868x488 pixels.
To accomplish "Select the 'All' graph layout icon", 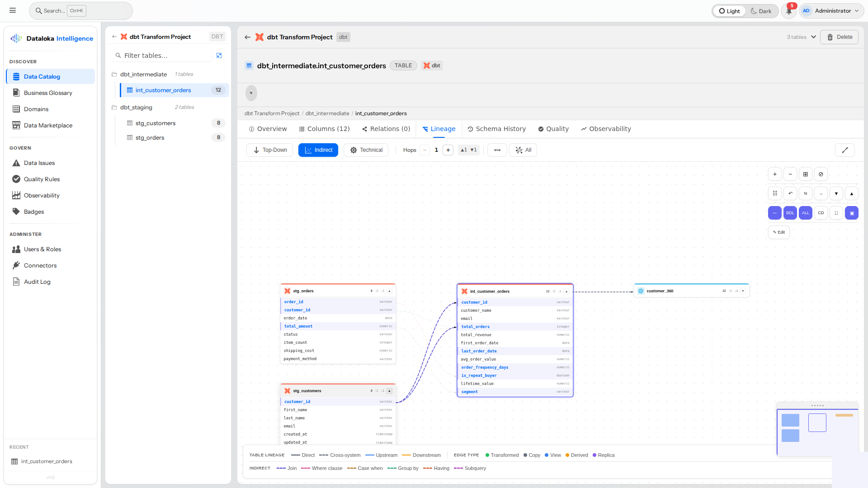I will [523, 150].
